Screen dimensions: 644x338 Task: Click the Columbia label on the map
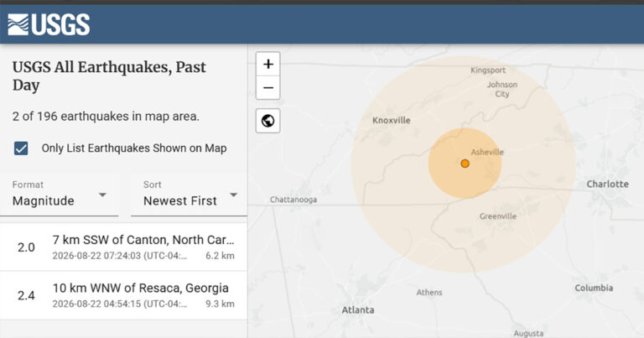[x=594, y=288]
